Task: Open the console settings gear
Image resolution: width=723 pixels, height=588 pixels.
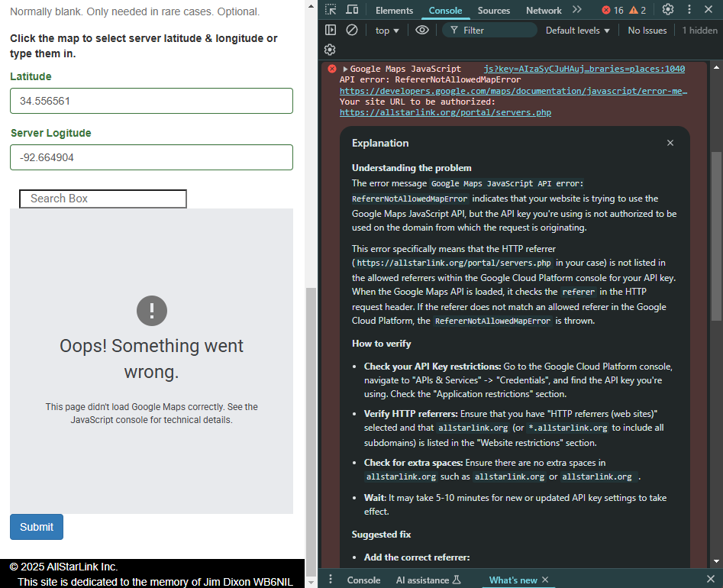Action: pos(330,50)
